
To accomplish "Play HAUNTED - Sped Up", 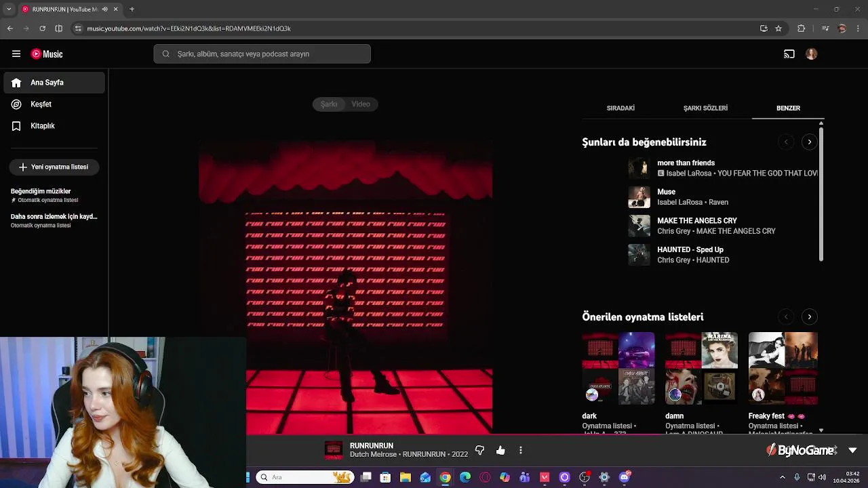I will [723, 255].
